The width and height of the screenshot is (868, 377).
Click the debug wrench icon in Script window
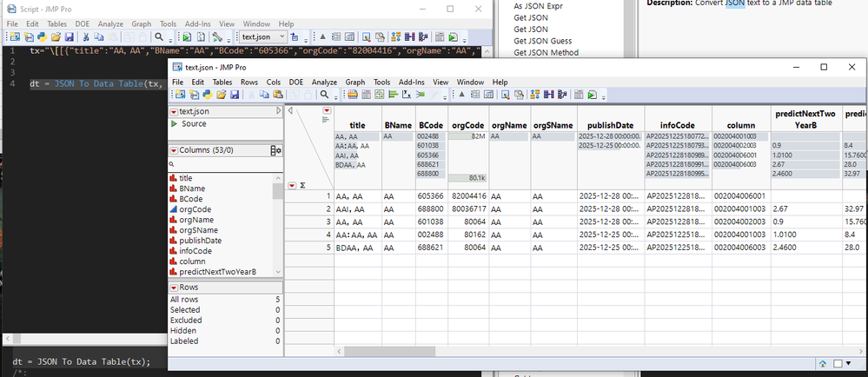[x=217, y=37]
